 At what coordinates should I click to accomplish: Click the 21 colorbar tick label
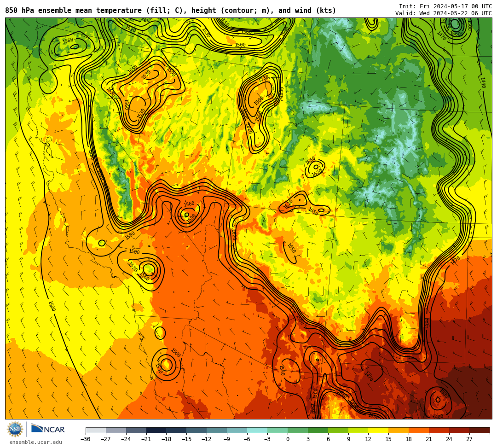pyautogui.click(x=429, y=439)
